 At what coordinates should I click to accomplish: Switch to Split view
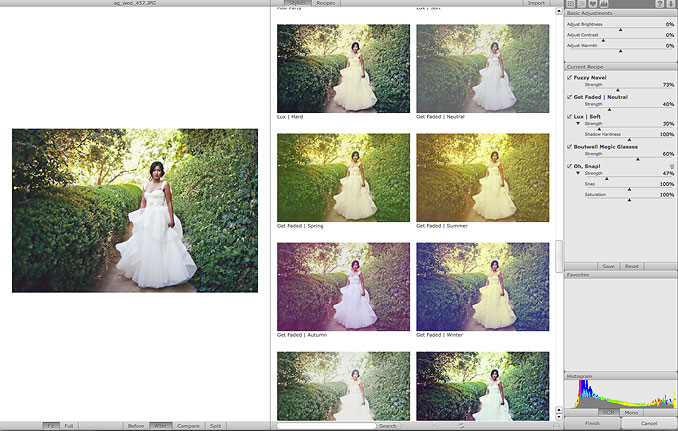pos(215,426)
